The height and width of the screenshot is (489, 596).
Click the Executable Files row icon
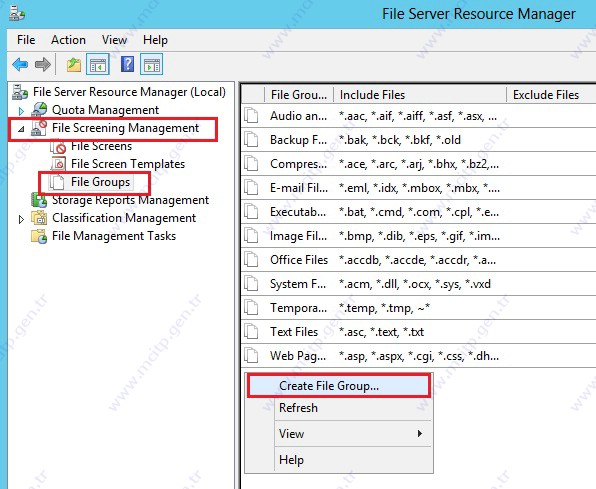[x=251, y=211]
